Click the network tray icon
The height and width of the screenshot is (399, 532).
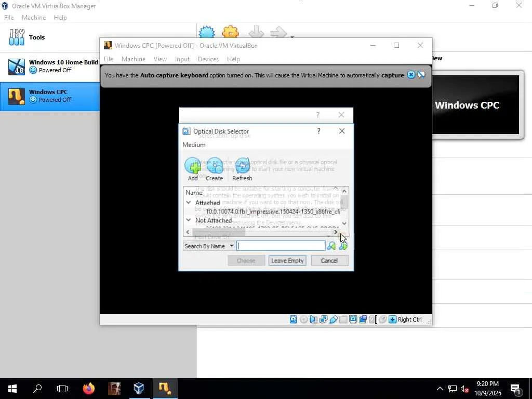click(x=453, y=389)
